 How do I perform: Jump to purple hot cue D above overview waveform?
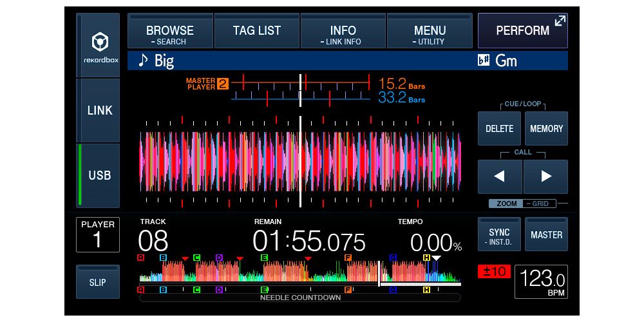point(220,258)
